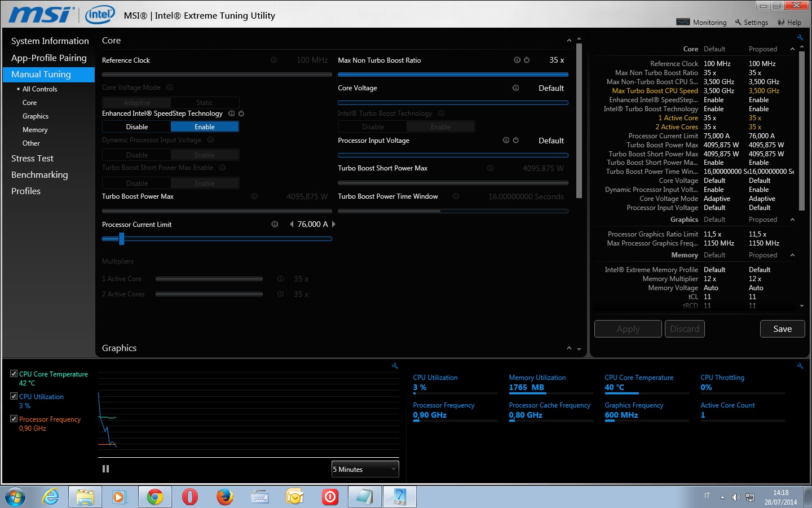Select Adaptive core voltage mode
The image size is (812, 508).
click(x=137, y=103)
